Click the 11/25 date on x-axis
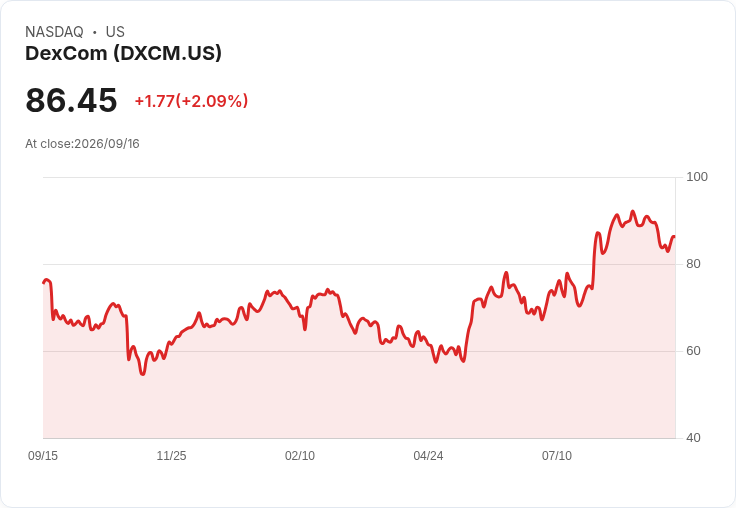Image resolution: width=736 pixels, height=508 pixels. (171, 456)
